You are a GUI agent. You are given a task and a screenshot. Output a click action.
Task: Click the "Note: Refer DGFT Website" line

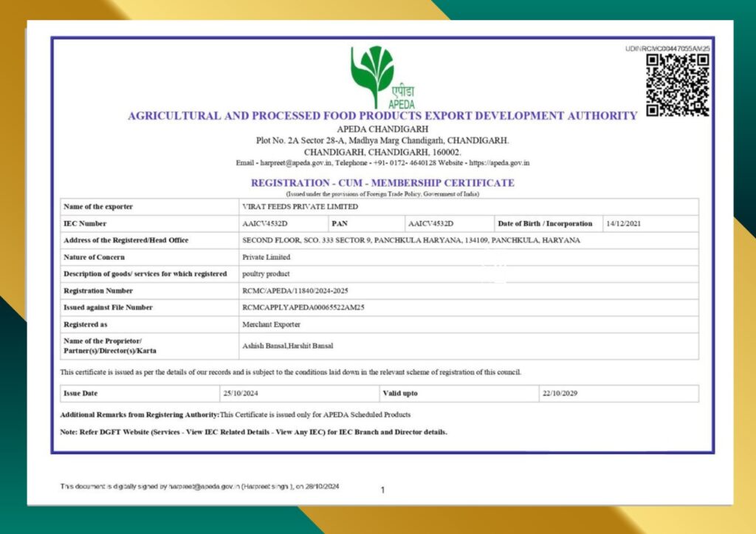254,432
